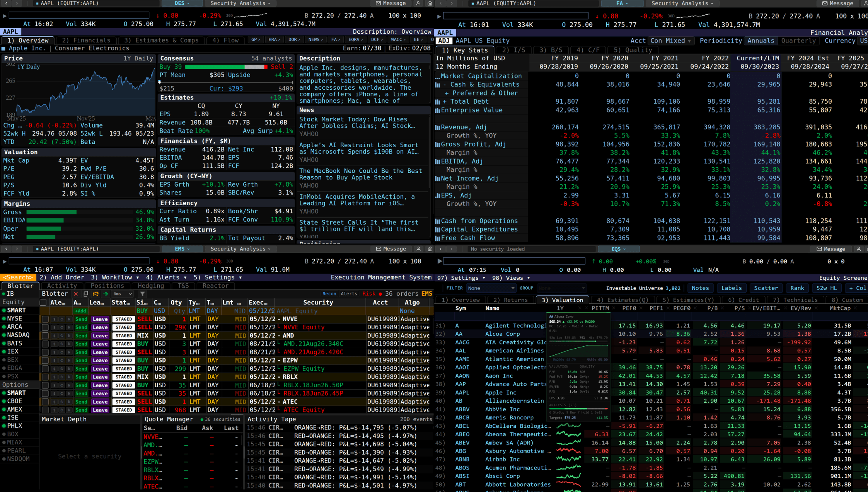This screenshot has height=492, width=868.
Task: Open the DES function dropdown
Action: coord(182,3)
